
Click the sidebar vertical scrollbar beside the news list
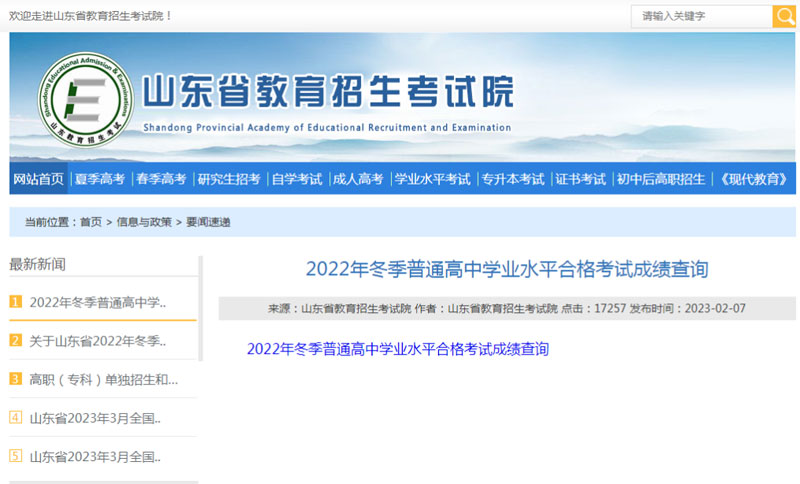click(201, 309)
